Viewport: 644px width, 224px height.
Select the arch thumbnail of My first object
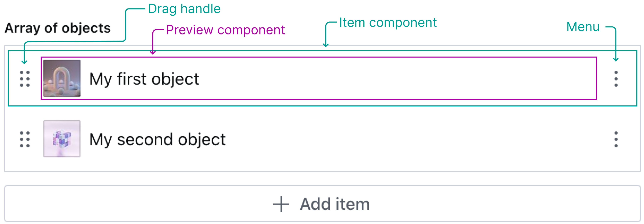(x=62, y=78)
